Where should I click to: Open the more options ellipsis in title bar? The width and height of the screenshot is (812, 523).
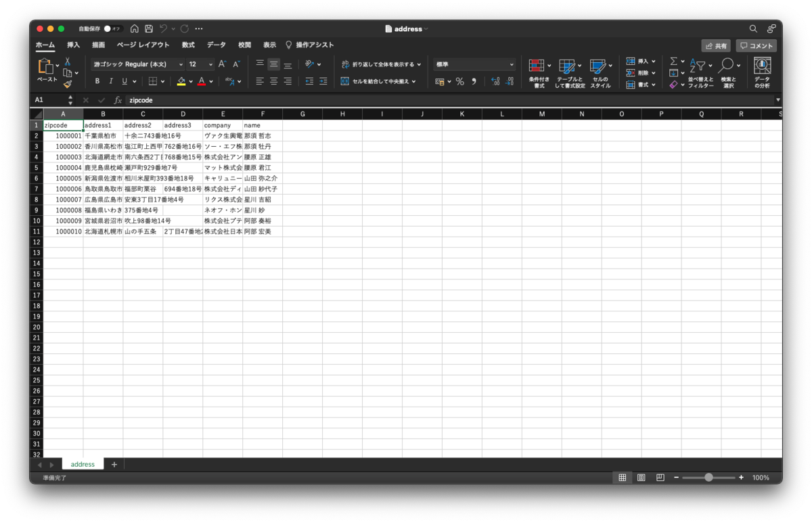point(199,28)
